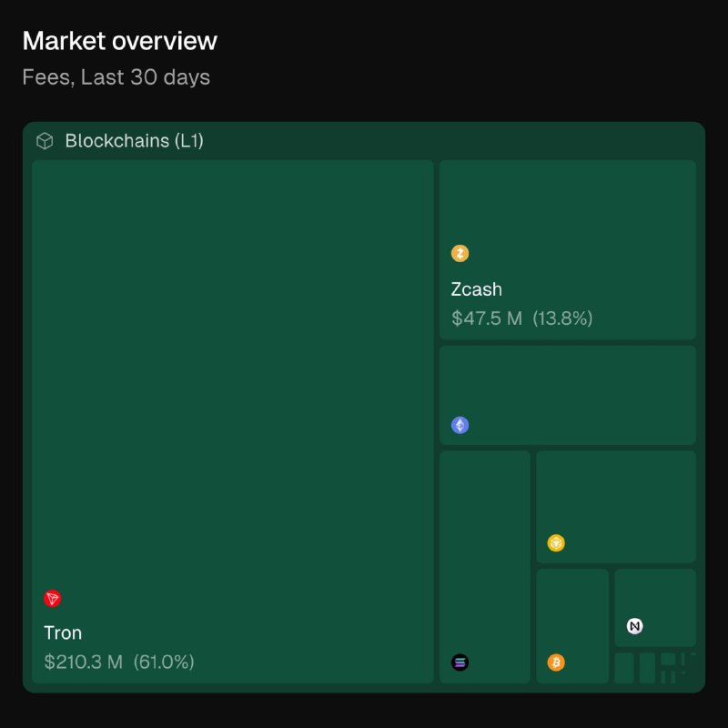This screenshot has height=728, width=728.
Task: Select the black Solana logo icon
Action: [460, 662]
